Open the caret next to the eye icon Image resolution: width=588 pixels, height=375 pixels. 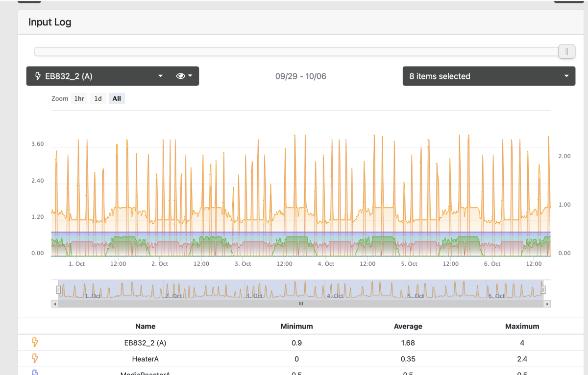point(190,76)
